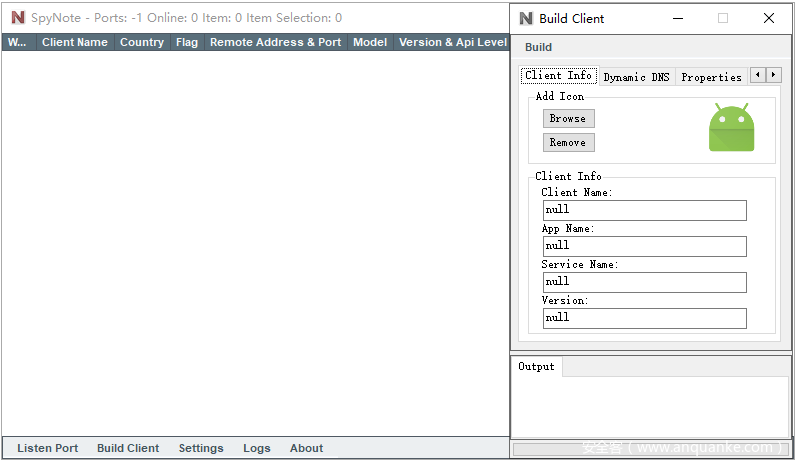View Logs from the bottom bar
The image size is (798, 466).
pyautogui.click(x=256, y=448)
